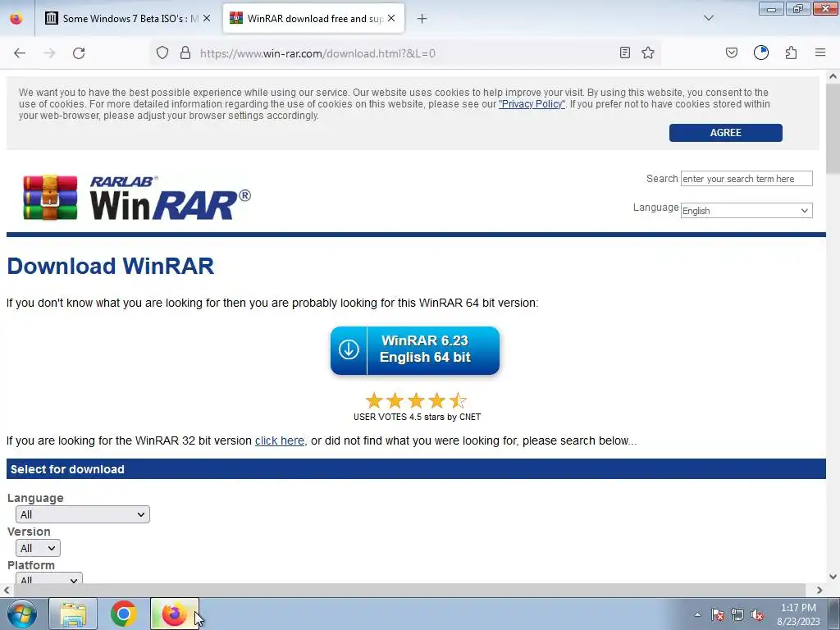Bookmark this page with the star icon
This screenshot has height=630, width=840.
[x=648, y=52]
